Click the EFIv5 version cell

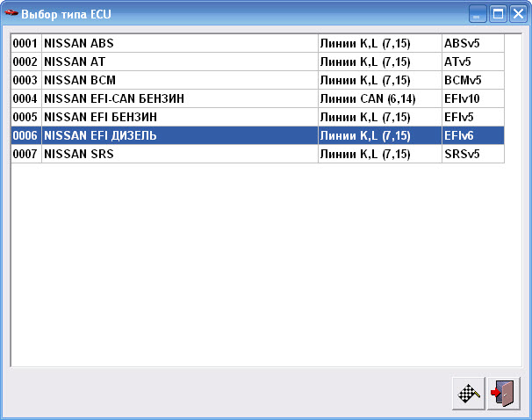[x=473, y=117]
